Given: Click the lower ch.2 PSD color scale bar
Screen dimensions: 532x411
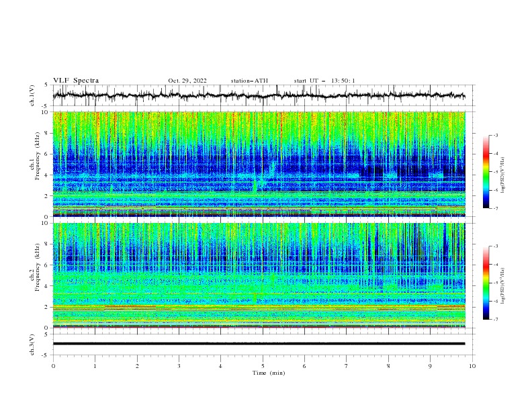Looking at the screenshot, I should [486, 283].
